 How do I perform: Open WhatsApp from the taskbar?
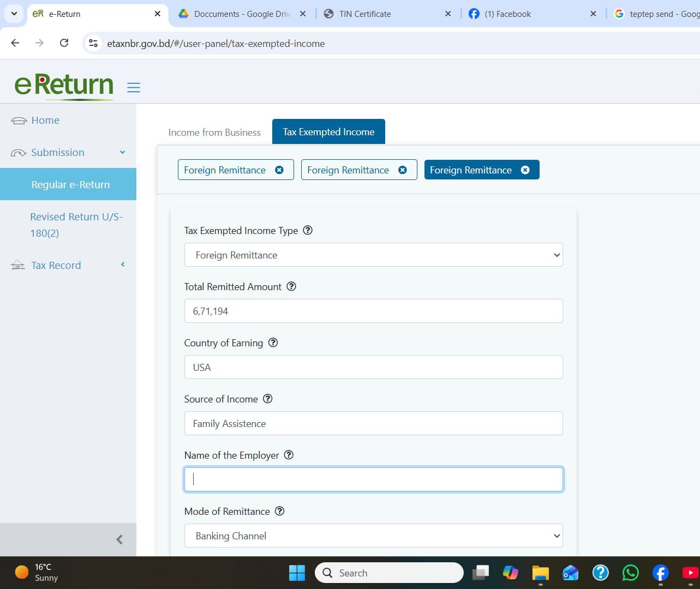tap(630, 573)
